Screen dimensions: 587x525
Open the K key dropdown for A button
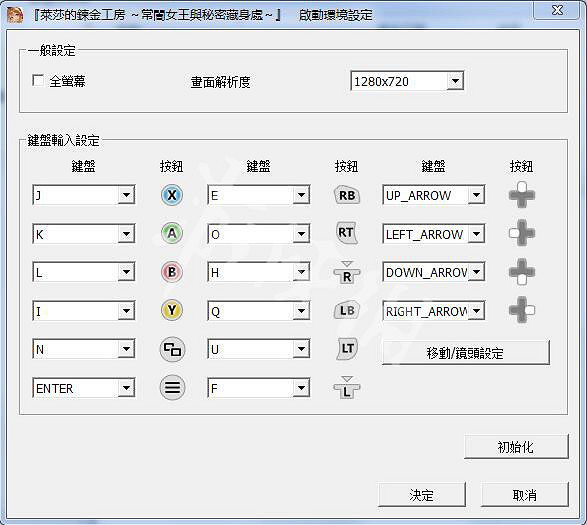click(83, 234)
